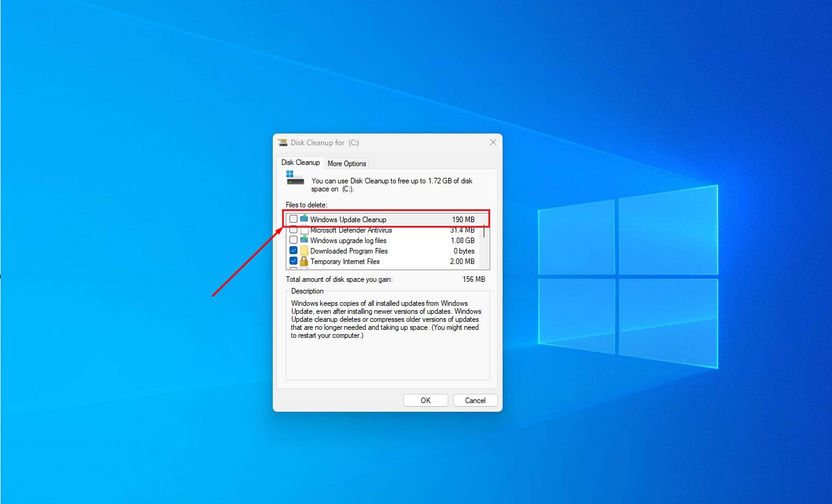Close the Disk Cleanup dialog window
This screenshot has width=832, height=504.
493,142
